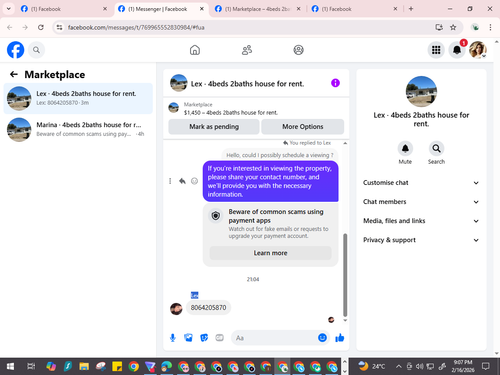The width and height of the screenshot is (500, 375).
Task: Open the Groups icon in top navigation
Action: point(298,50)
